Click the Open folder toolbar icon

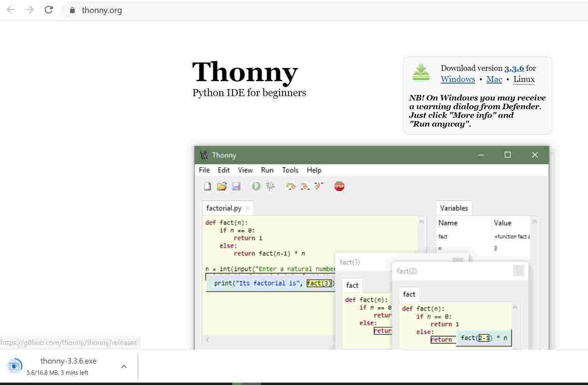tap(222, 186)
